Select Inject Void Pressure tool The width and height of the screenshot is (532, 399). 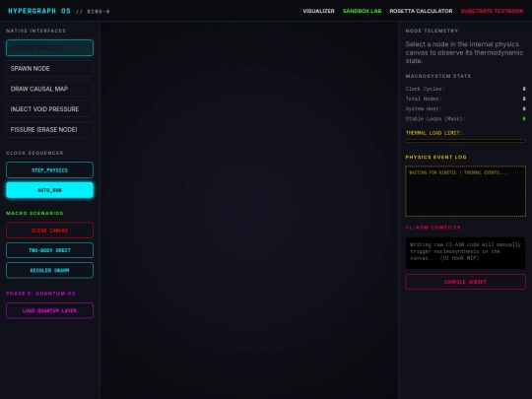click(x=49, y=109)
